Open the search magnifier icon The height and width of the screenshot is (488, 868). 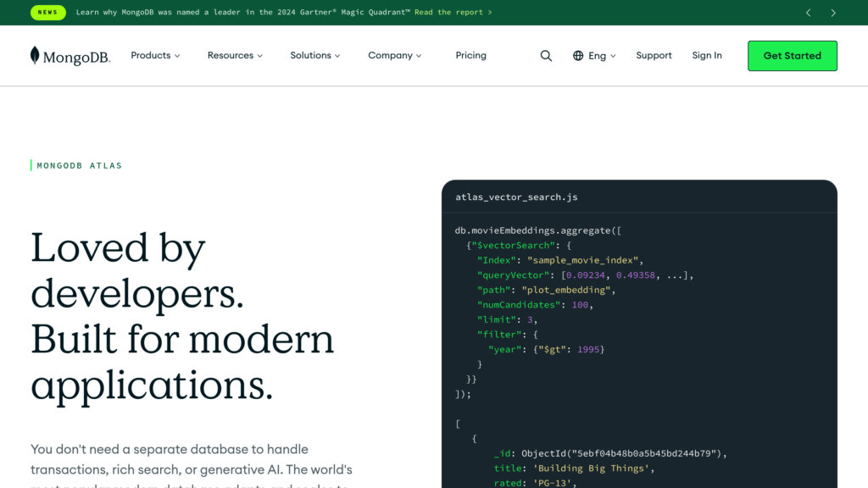tap(546, 56)
